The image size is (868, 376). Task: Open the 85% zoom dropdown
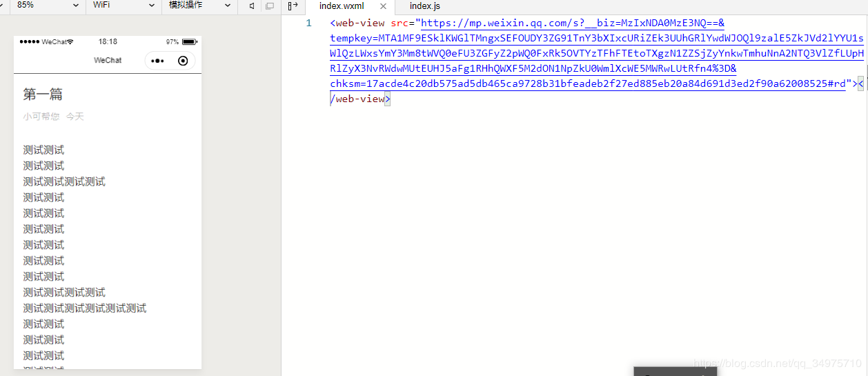(48, 6)
